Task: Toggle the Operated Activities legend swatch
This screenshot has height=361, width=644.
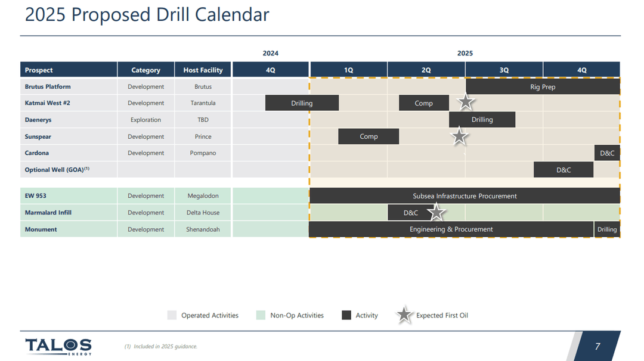Action: tap(172, 315)
